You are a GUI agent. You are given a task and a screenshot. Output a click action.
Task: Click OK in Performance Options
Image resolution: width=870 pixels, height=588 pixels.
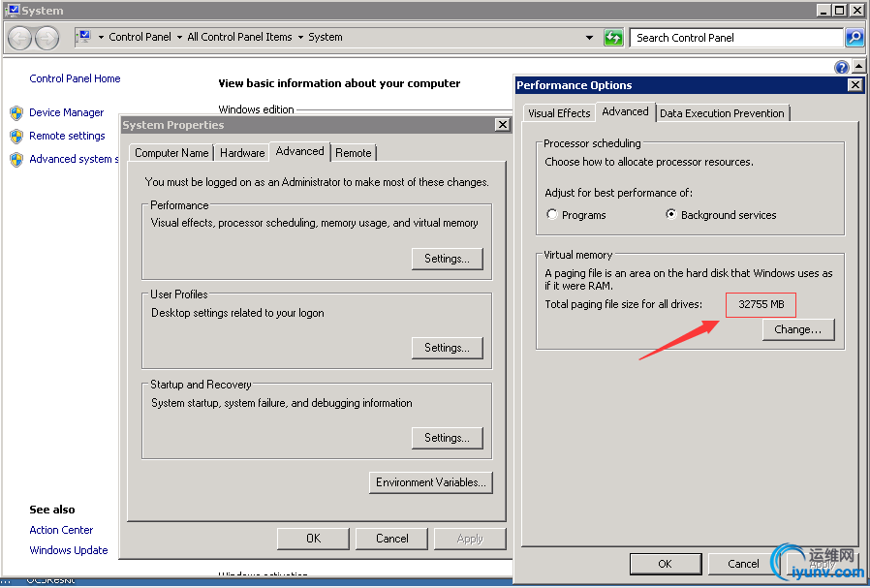(x=666, y=564)
